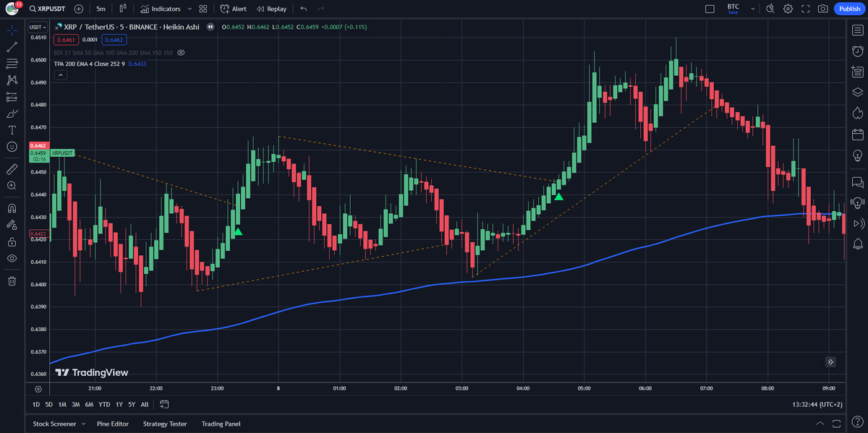Click the rewind replay icon beside symbol title
Image resolution: width=868 pixels, height=433 pixels.
(x=210, y=27)
